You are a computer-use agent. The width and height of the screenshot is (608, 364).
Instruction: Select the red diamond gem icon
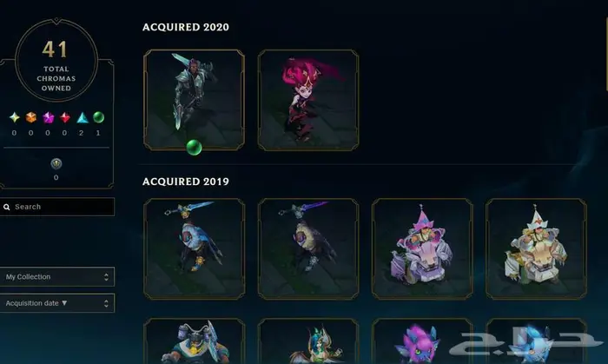65,117
